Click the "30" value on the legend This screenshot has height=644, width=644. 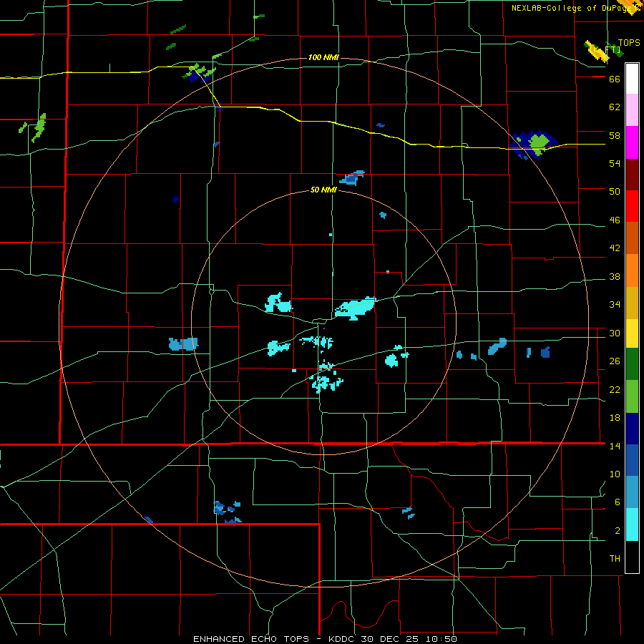(x=615, y=333)
